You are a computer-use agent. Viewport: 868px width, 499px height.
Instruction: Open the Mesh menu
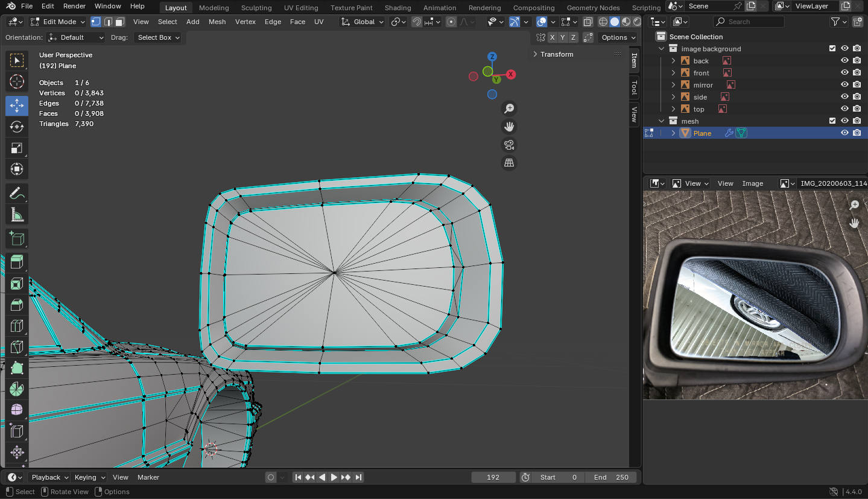[x=217, y=22]
